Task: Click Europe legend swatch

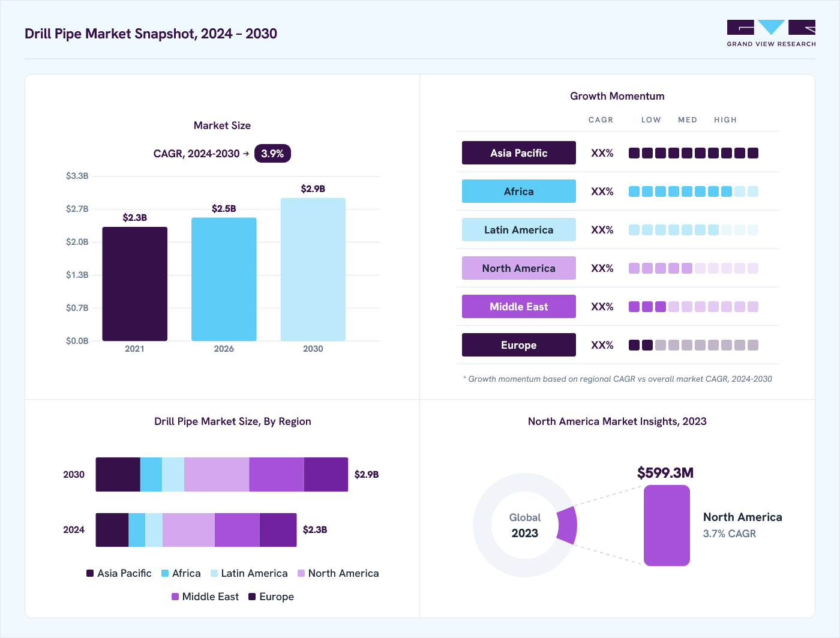Action: [253, 597]
